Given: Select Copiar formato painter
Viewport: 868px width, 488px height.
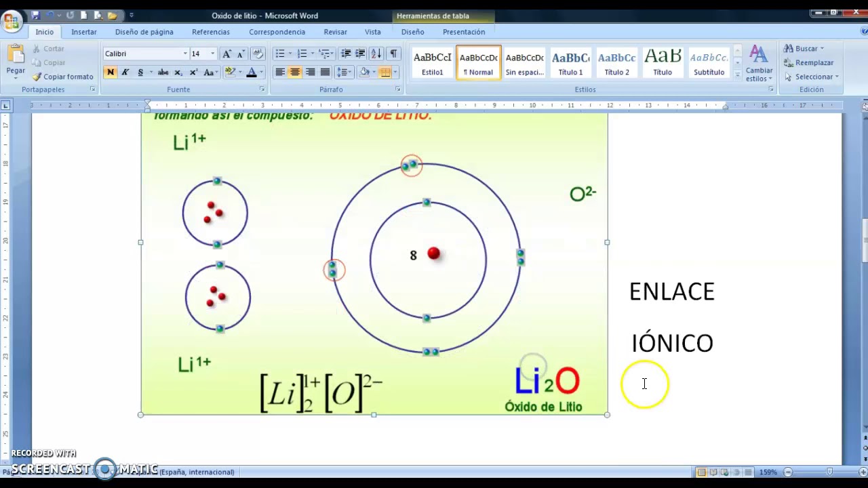Looking at the screenshot, I should click(63, 77).
